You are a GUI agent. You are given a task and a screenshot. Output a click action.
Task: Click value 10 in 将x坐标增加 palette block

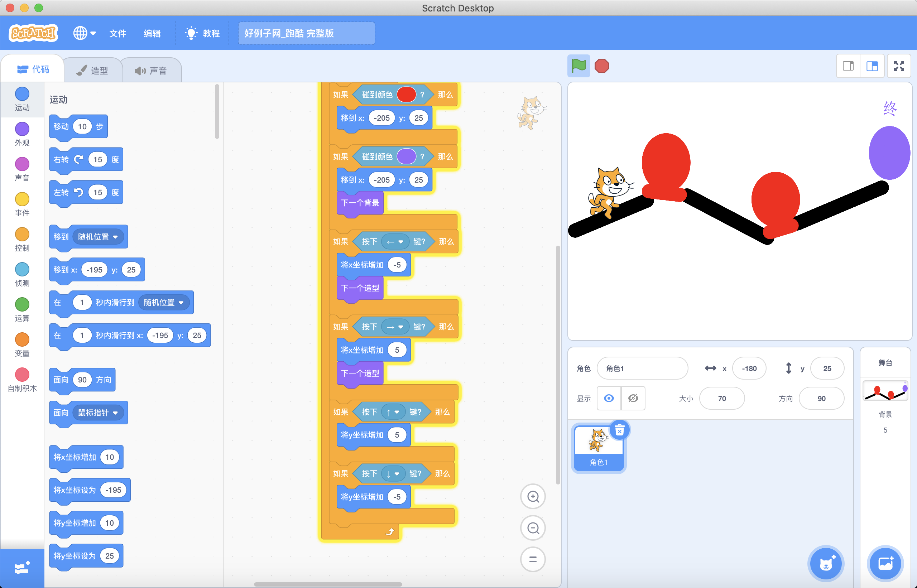[x=110, y=457]
